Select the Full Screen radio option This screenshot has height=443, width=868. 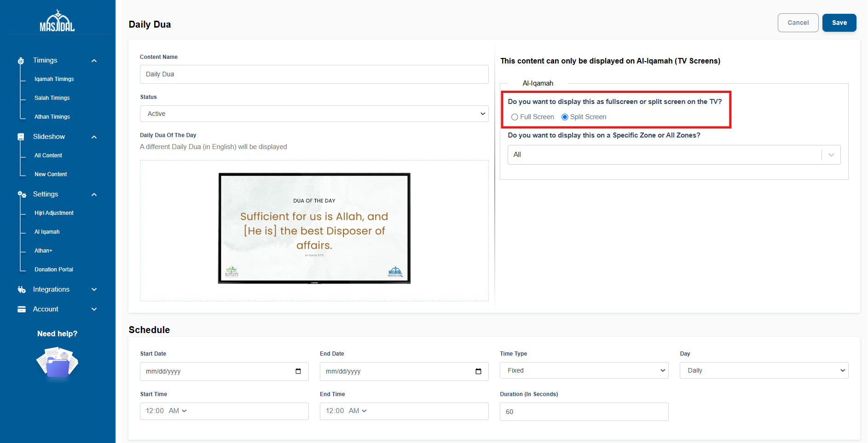pyautogui.click(x=515, y=117)
